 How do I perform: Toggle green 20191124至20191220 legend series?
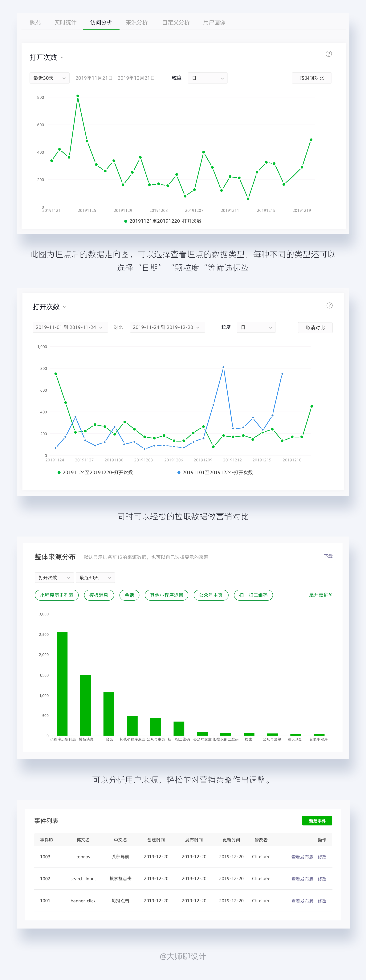[95, 472]
